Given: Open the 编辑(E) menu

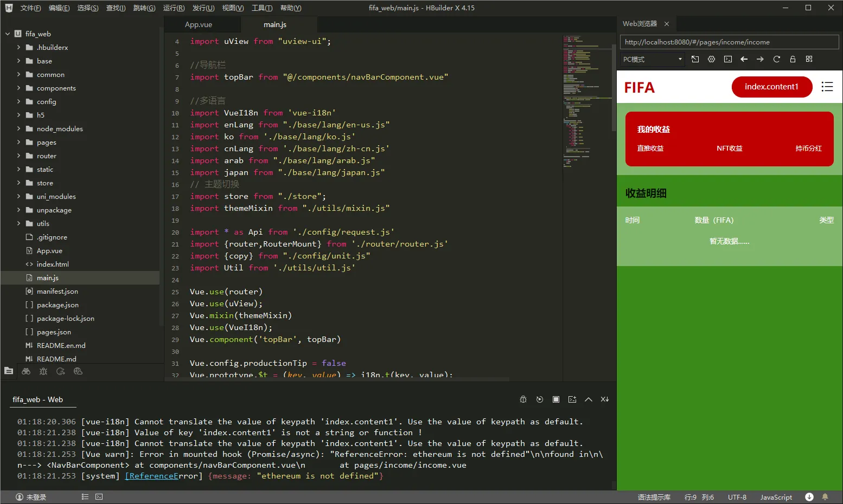Looking at the screenshot, I should tap(59, 8).
